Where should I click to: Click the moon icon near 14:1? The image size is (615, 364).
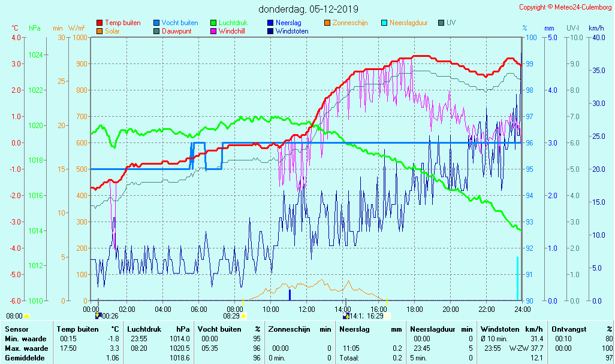pyautogui.click(x=346, y=316)
